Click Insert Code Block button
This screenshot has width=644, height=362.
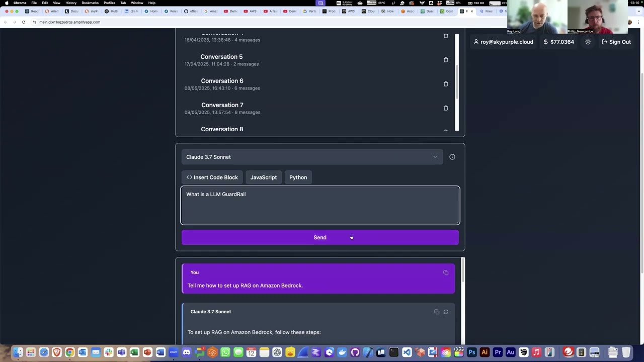[x=212, y=177]
